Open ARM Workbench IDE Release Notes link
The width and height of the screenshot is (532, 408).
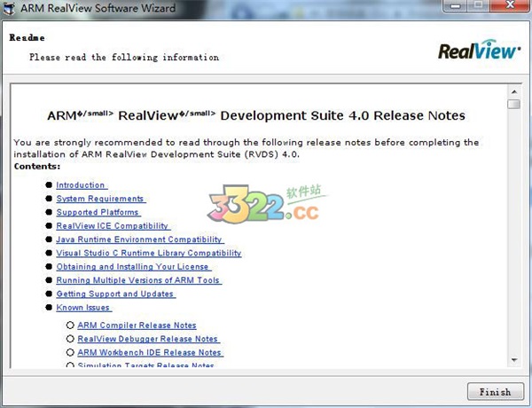pyautogui.click(x=151, y=352)
